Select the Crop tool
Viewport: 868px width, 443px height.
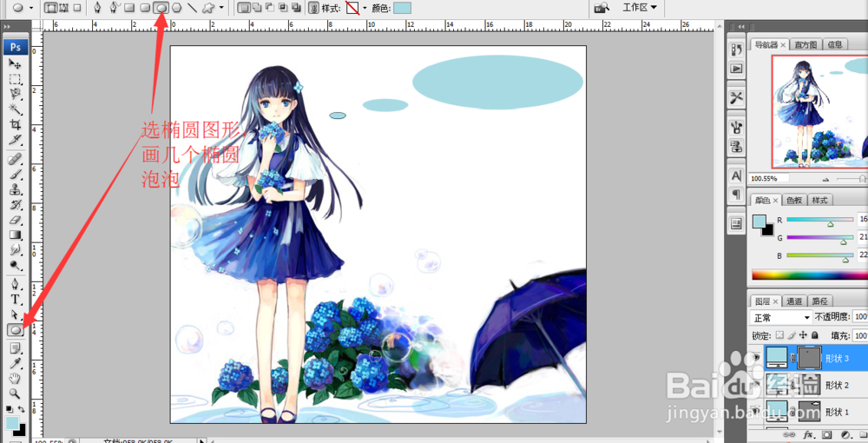point(15,124)
